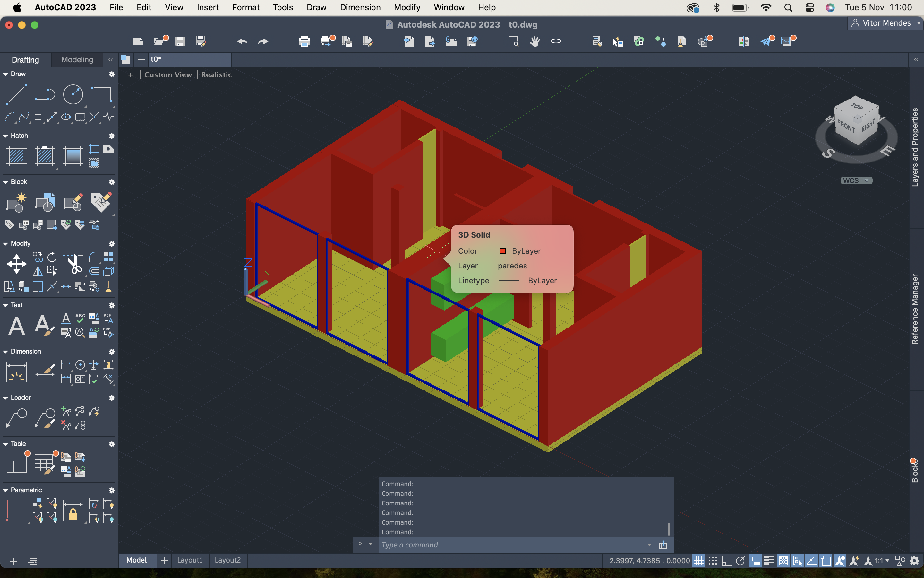924x578 pixels.
Task: Select the Rectangle tool
Action: click(101, 94)
